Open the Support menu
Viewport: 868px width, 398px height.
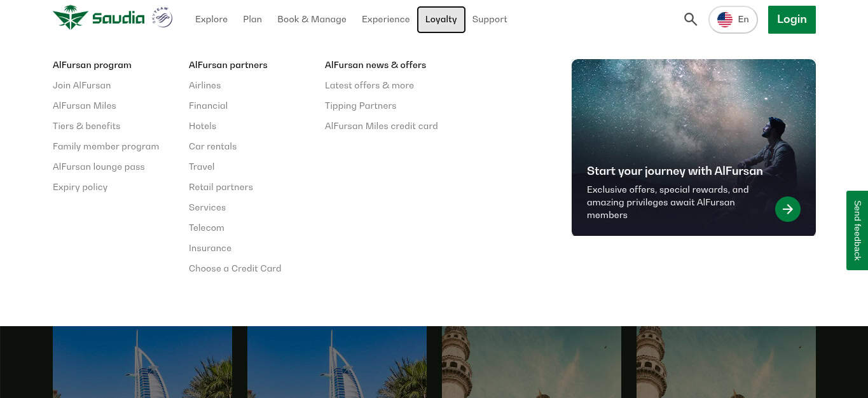(x=490, y=20)
